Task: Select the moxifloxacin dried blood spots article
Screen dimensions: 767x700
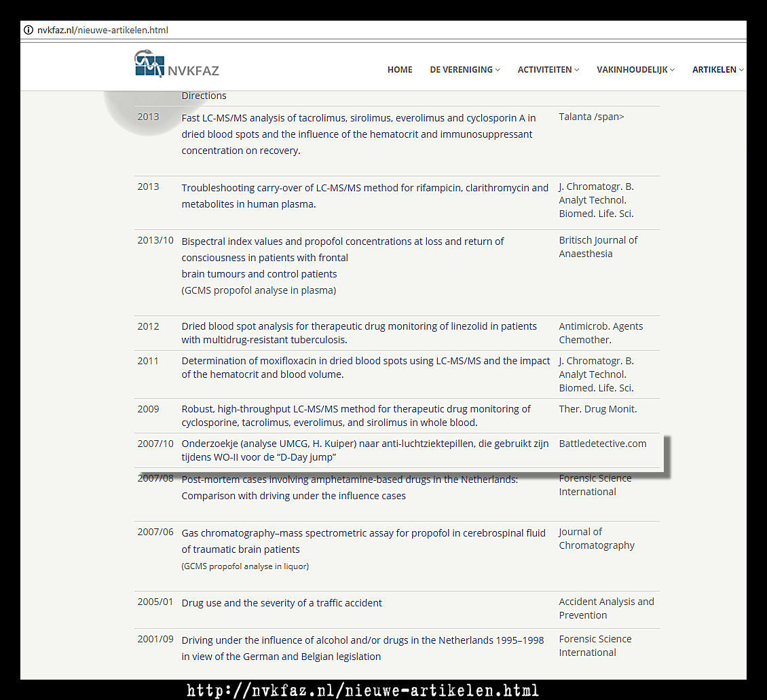Action: click(x=365, y=368)
